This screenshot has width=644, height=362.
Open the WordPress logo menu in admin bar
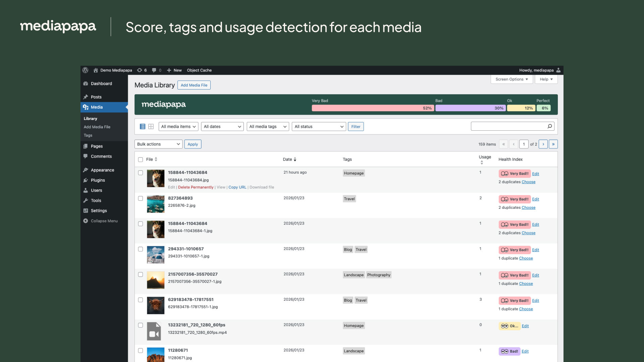coord(85,70)
